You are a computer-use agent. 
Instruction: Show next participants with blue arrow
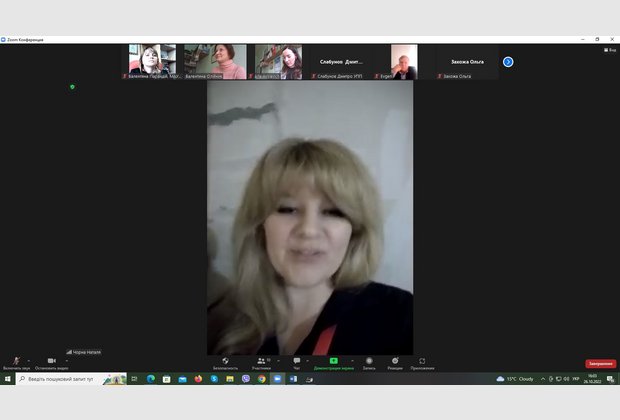(508, 62)
